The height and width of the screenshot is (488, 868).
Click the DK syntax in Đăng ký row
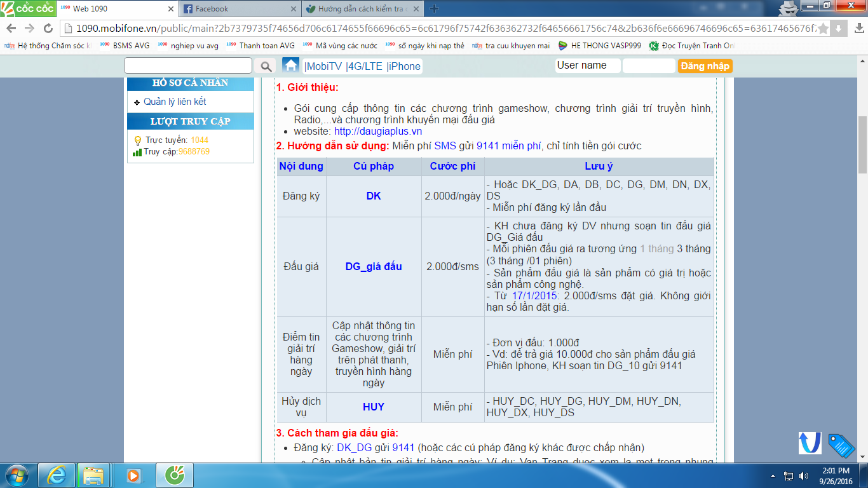[374, 196]
